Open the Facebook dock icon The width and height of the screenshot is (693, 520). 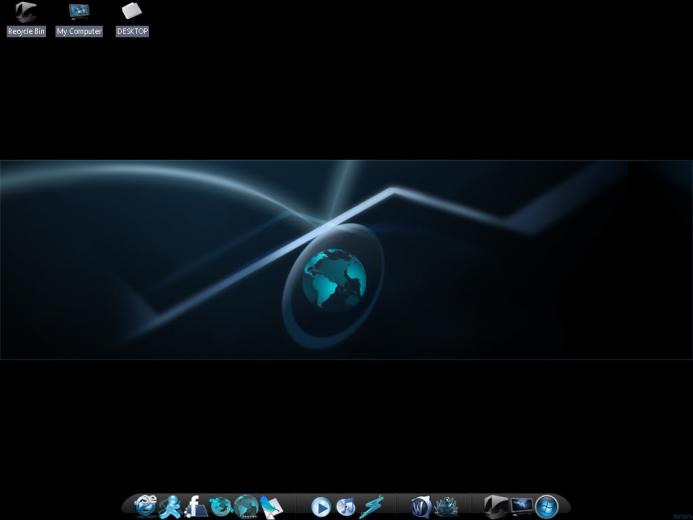coord(195,507)
